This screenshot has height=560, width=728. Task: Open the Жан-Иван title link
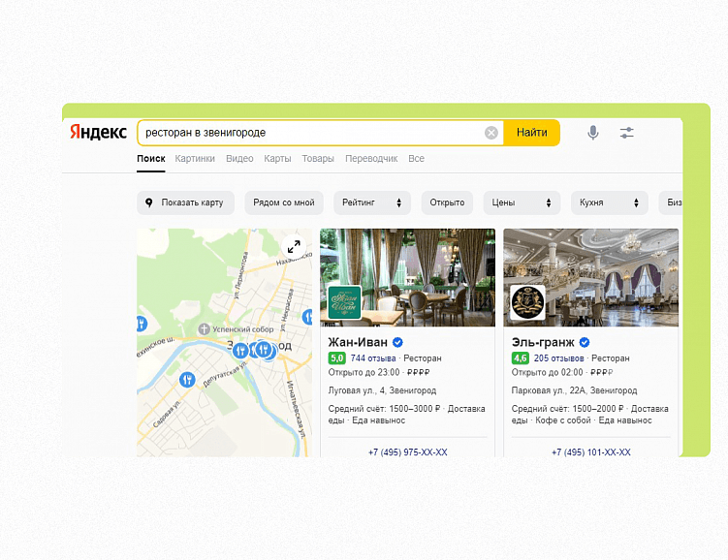[358, 342]
